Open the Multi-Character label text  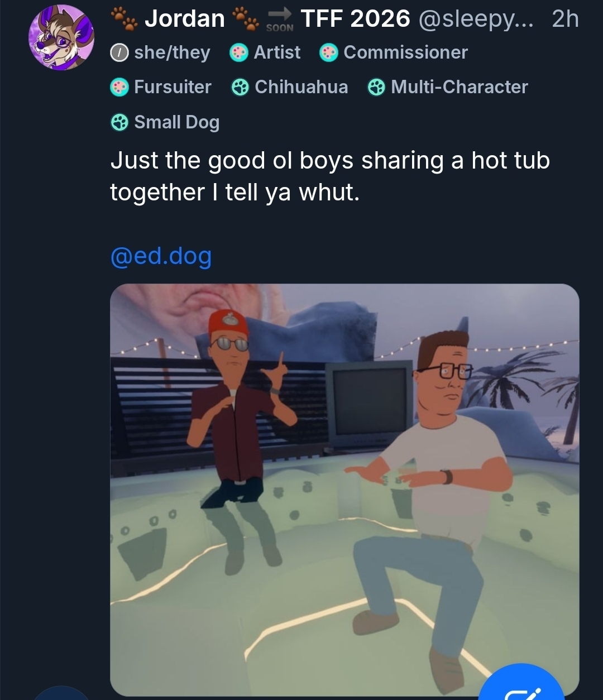(459, 87)
